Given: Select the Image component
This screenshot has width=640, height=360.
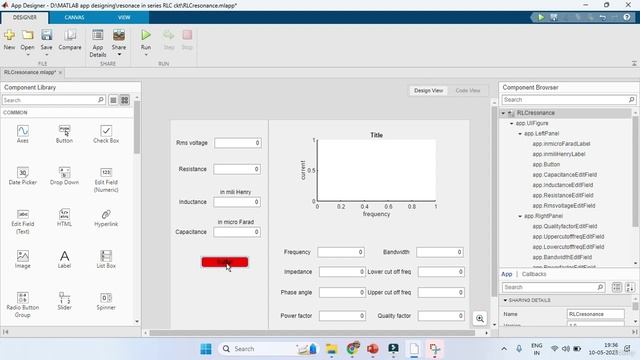Looking at the screenshot, I should [x=23, y=260].
